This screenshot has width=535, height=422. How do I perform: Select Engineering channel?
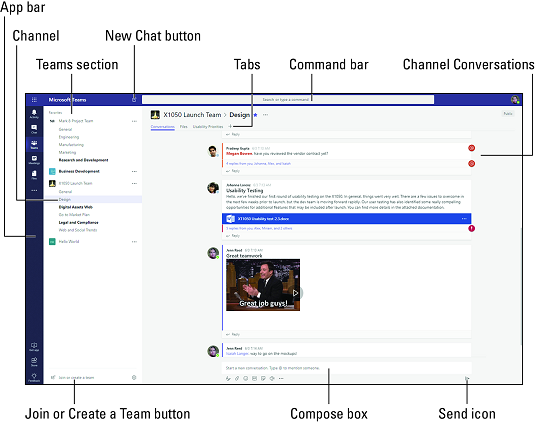point(69,137)
